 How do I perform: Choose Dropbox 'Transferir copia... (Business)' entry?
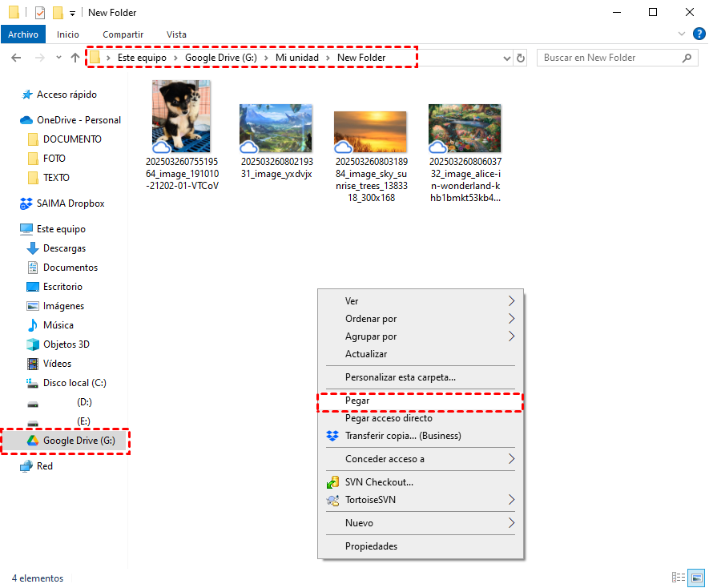421,436
